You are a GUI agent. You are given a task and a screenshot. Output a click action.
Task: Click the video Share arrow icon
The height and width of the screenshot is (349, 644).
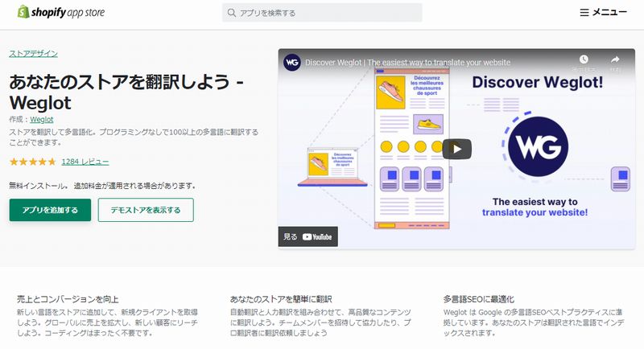pos(615,60)
